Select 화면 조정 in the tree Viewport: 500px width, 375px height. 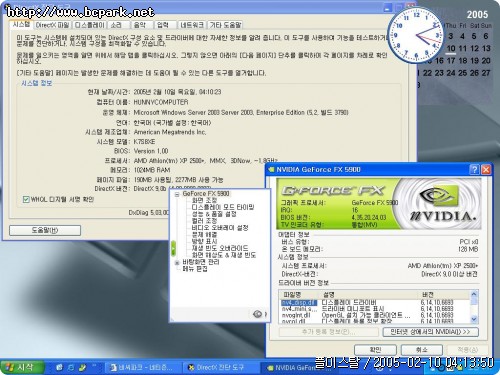coord(204,200)
